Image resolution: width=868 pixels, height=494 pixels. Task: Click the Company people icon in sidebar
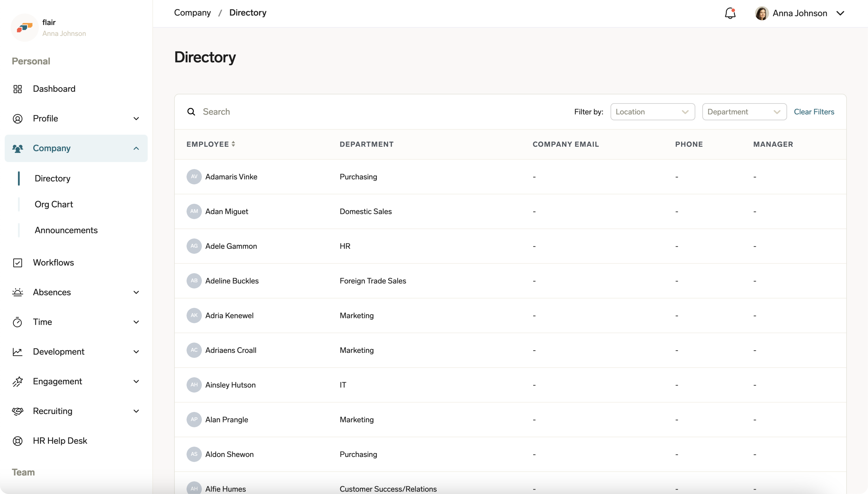point(18,148)
